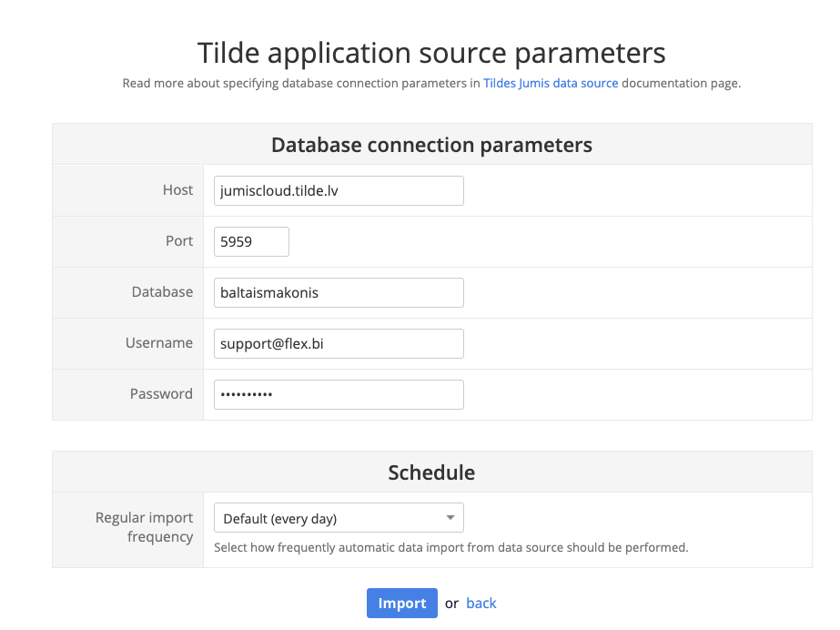
Task: Click the help text below the frequency dropdown
Action: (450, 548)
